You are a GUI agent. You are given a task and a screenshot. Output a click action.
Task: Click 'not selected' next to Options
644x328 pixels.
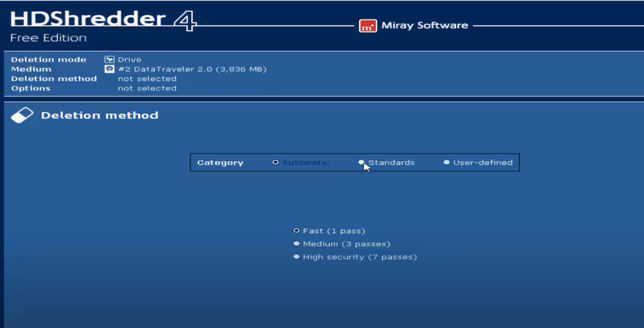pos(147,88)
